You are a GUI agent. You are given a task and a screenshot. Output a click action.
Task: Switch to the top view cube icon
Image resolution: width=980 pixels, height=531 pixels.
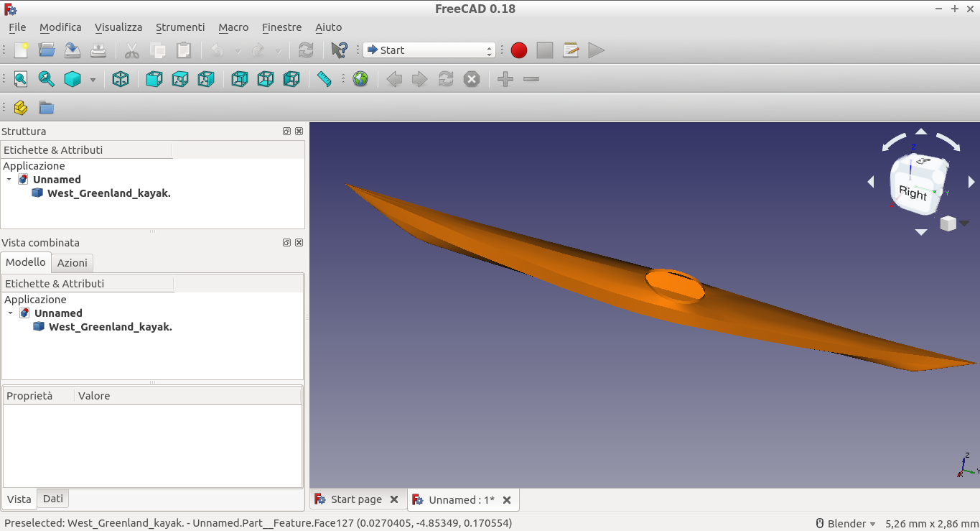click(180, 79)
